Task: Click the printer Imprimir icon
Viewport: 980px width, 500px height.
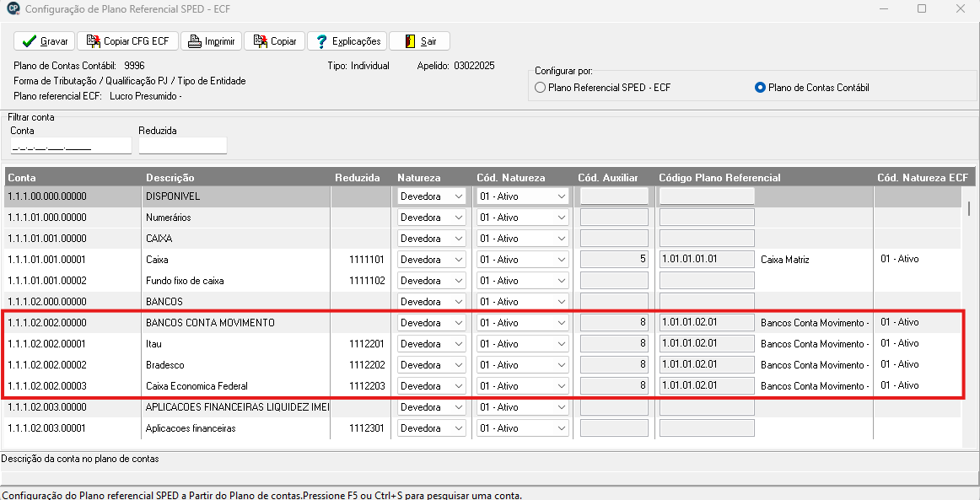Action: (x=194, y=41)
